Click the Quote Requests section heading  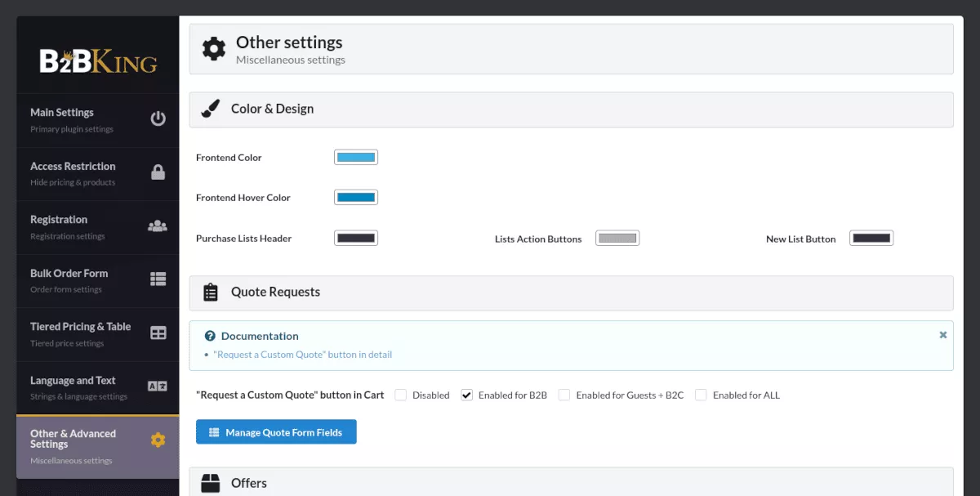point(275,292)
